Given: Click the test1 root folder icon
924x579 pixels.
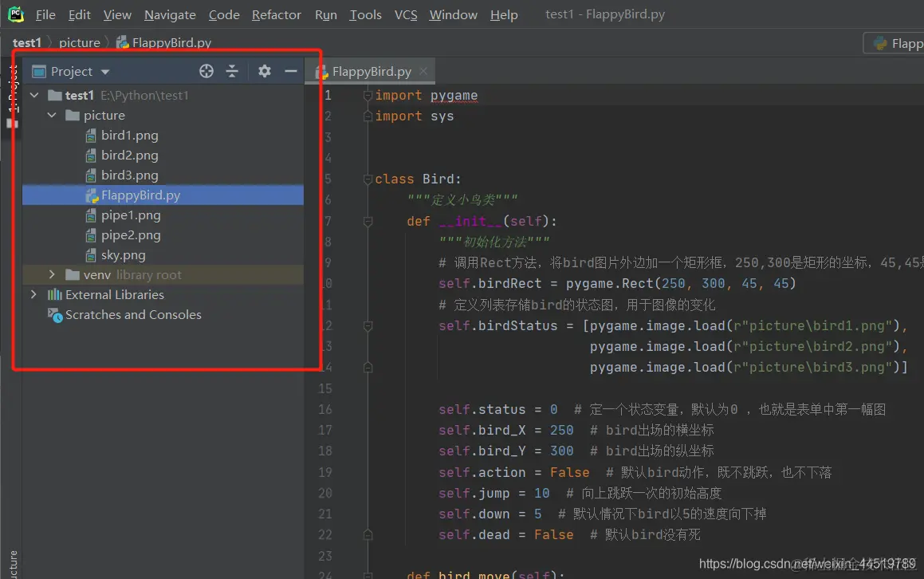Looking at the screenshot, I should (x=55, y=95).
